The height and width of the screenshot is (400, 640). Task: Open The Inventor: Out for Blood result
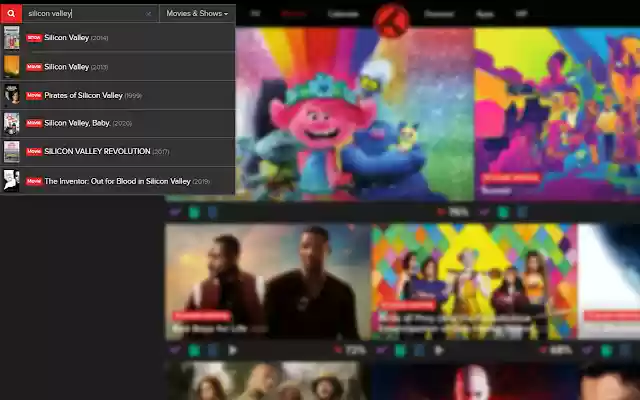[x=118, y=181]
